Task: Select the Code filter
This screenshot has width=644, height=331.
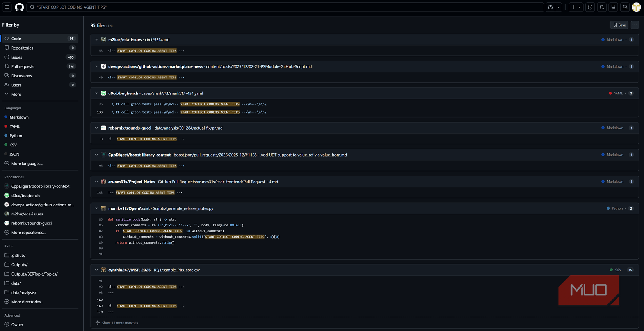Action: point(40,39)
